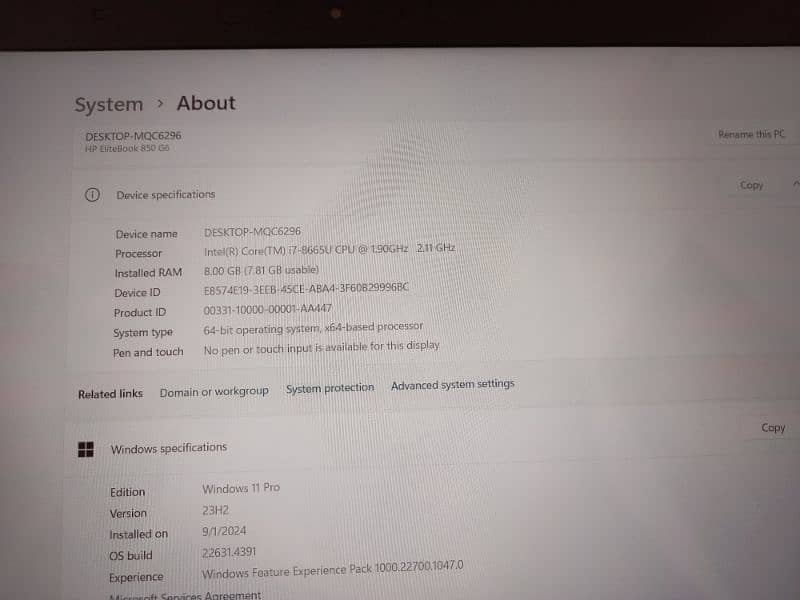The image size is (800, 600).
Task: Open the Domain or workgroup link
Action: click(x=214, y=392)
